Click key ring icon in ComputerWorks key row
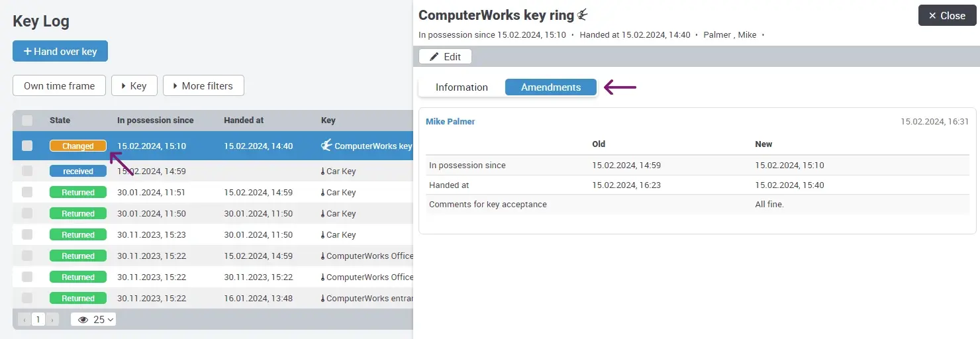 [x=326, y=146]
